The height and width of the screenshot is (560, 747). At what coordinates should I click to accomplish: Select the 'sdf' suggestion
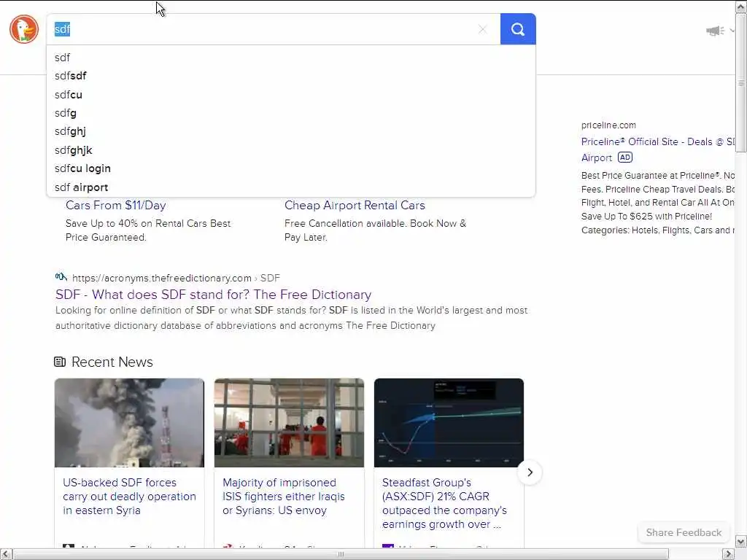291,58
